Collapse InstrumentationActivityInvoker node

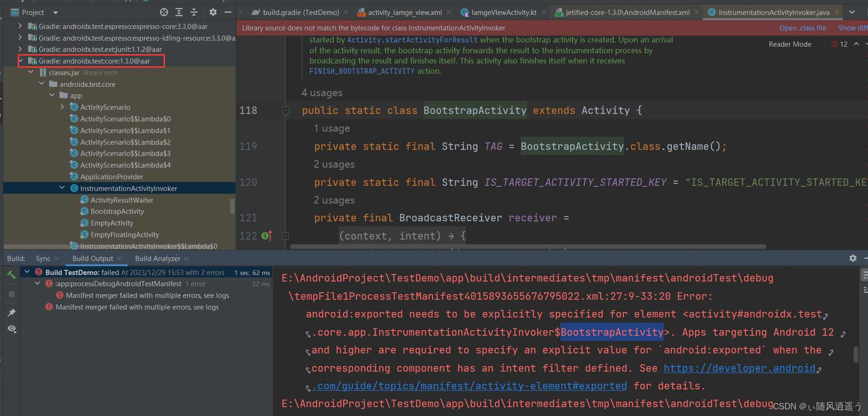click(62, 188)
